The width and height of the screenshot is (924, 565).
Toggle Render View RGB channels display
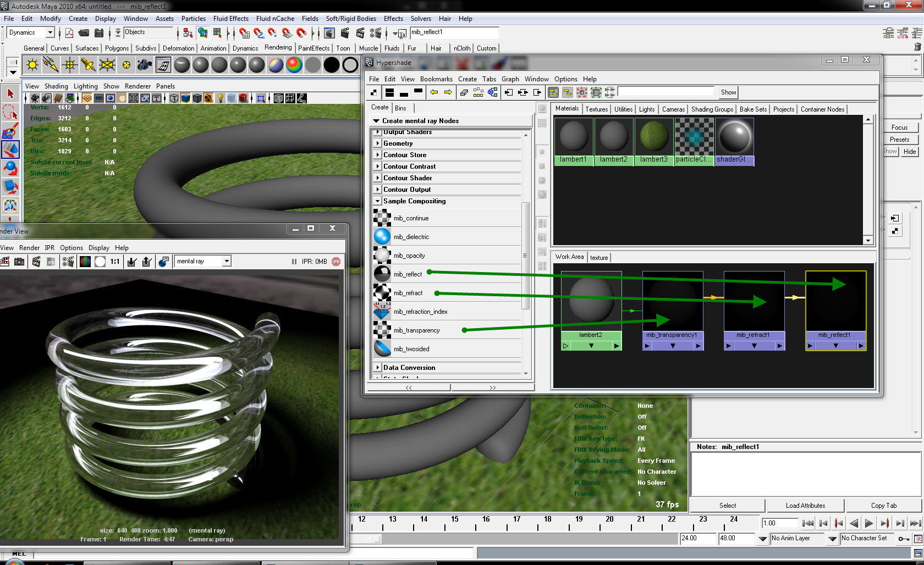click(x=85, y=262)
